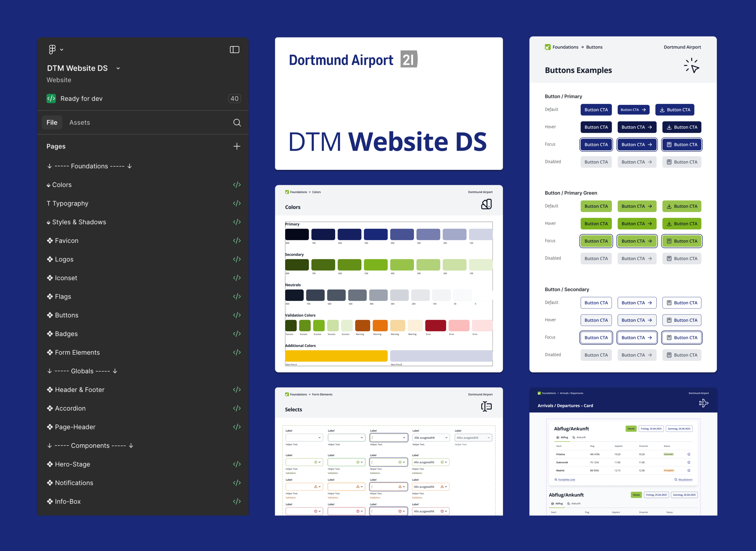Open the first error-validated select
Screen dimensions: 756x551
click(x=304, y=511)
